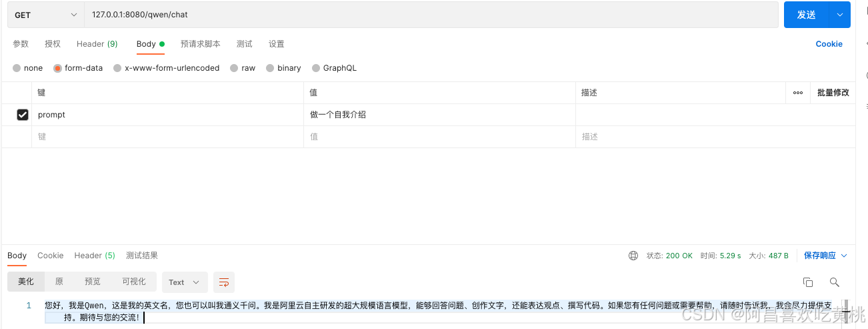The image size is (868, 329).
Task: Click the prompt key cell
Action: point(167,115)
